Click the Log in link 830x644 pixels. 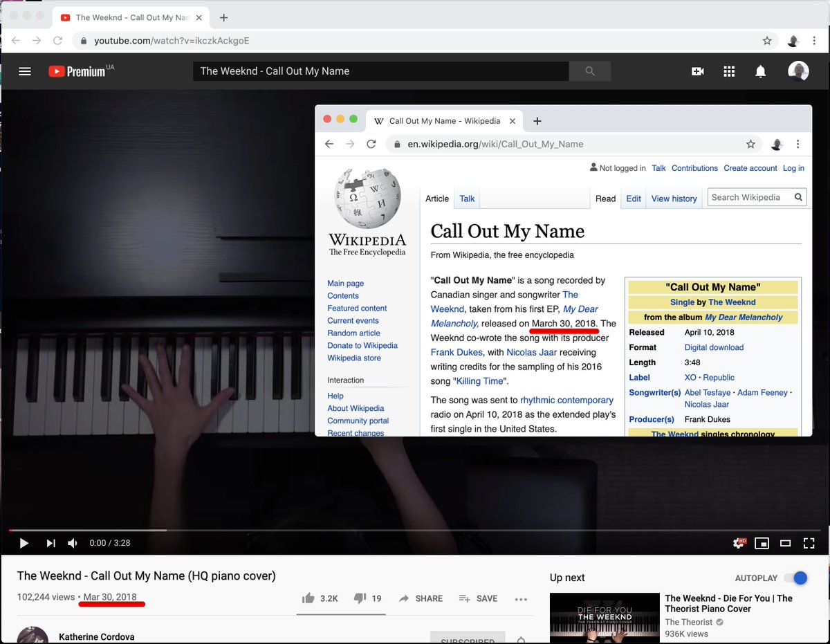tap(793, 168)
